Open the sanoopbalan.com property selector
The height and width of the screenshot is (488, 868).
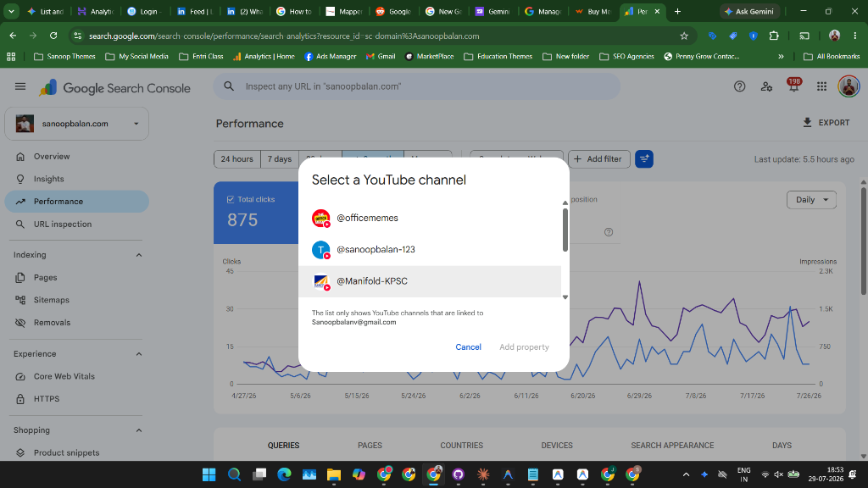click(x=76, y=124)
